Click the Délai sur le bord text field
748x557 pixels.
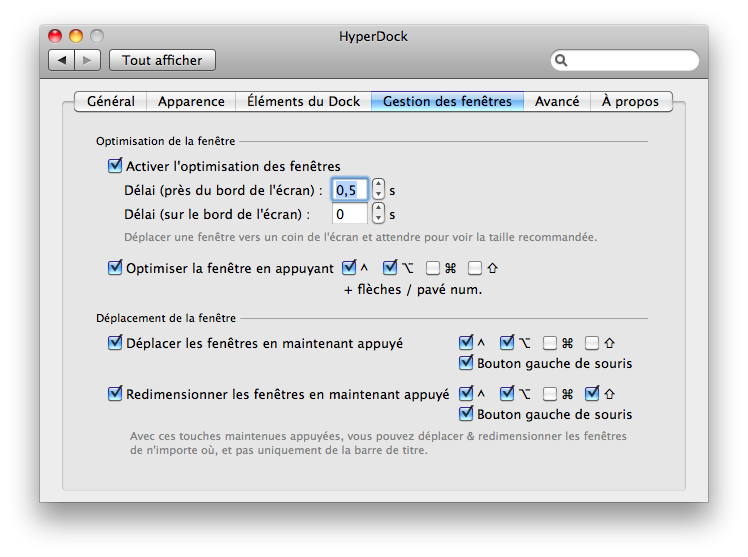[349, 213]
